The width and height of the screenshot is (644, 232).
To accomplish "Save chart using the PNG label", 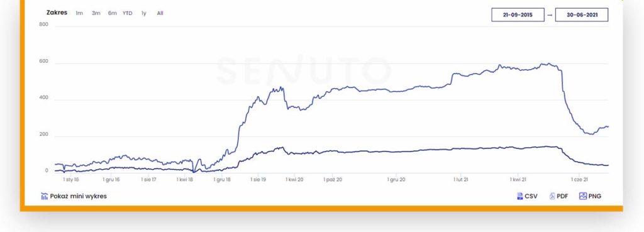I will pyautogui.click(x=595, y=196).
